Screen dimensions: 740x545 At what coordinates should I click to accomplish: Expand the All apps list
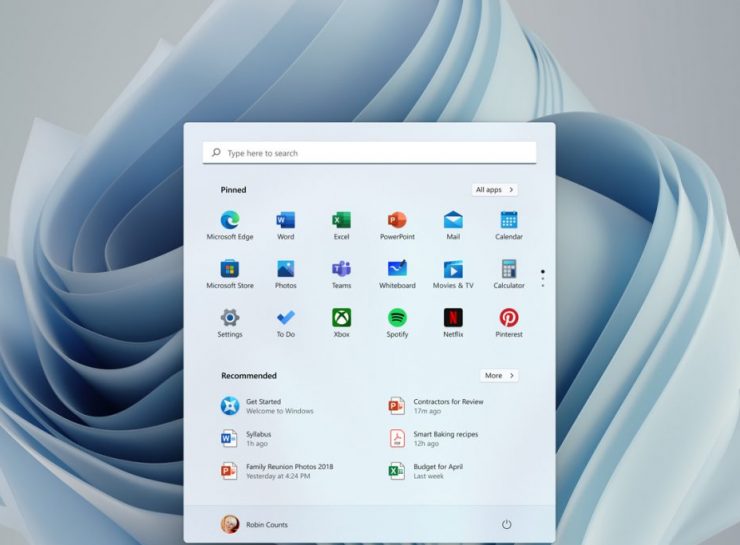(x=495, y=189)
